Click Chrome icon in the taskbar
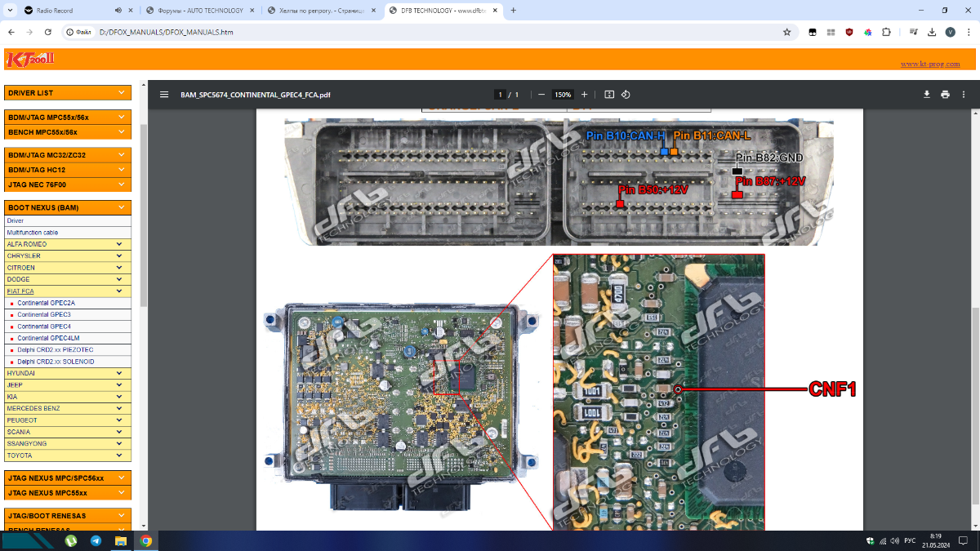Screen dimensions: 980x551 pos(145,540)
